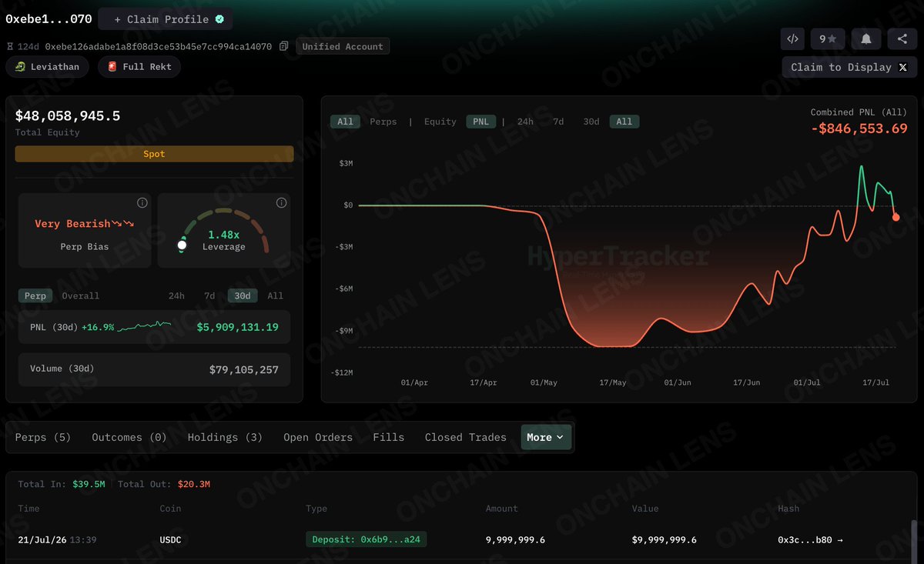Click the share icon button
The image size is (924, 564).
click(902, 38)
